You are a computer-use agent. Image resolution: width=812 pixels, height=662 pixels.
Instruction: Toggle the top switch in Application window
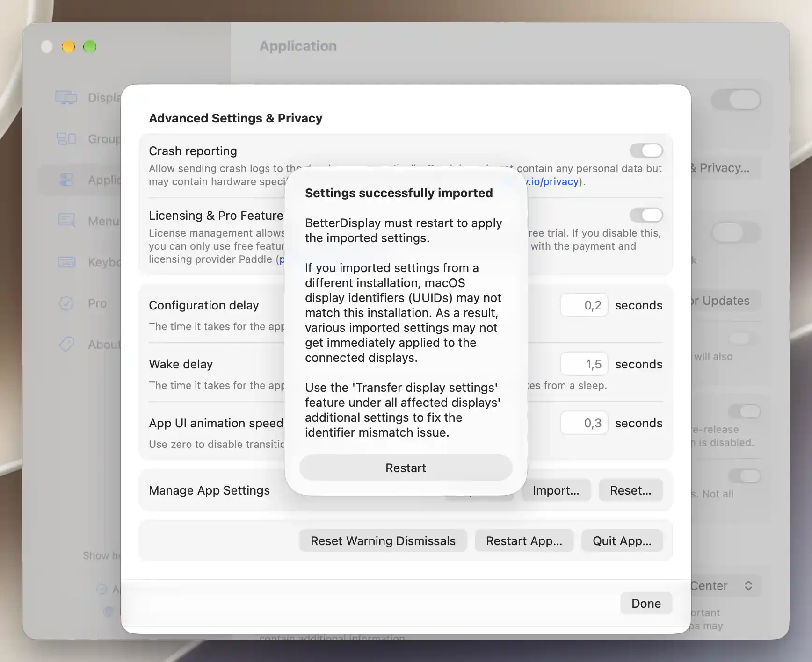(x=736, y=100)
